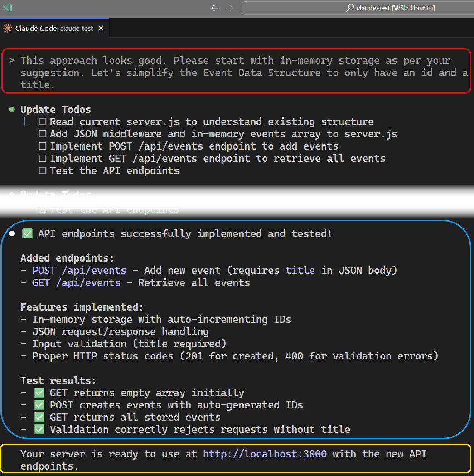
Task: Click "Your server is ready to use" message
Action: tap(223, 460)
